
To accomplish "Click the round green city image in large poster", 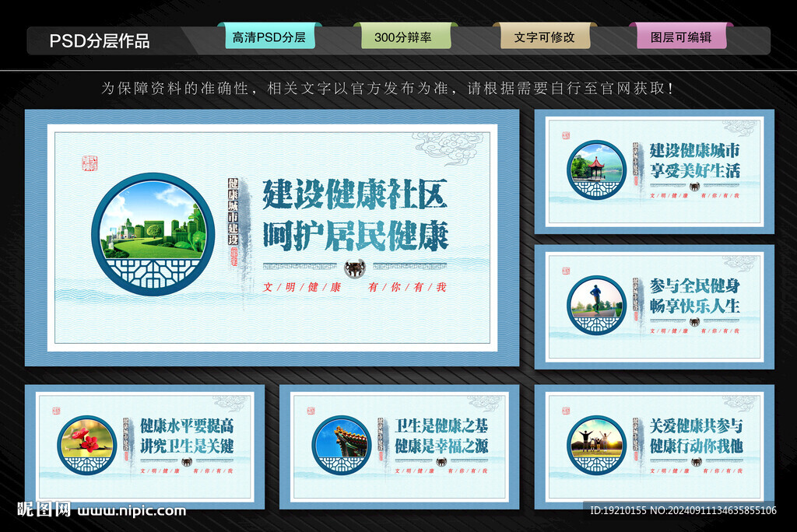I will 153,234.
